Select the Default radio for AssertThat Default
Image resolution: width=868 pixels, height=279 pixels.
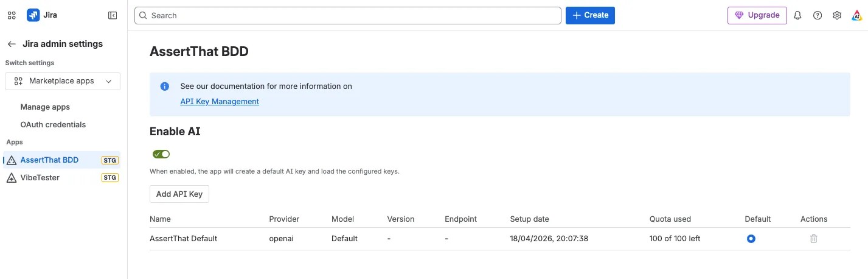[751, 239]
